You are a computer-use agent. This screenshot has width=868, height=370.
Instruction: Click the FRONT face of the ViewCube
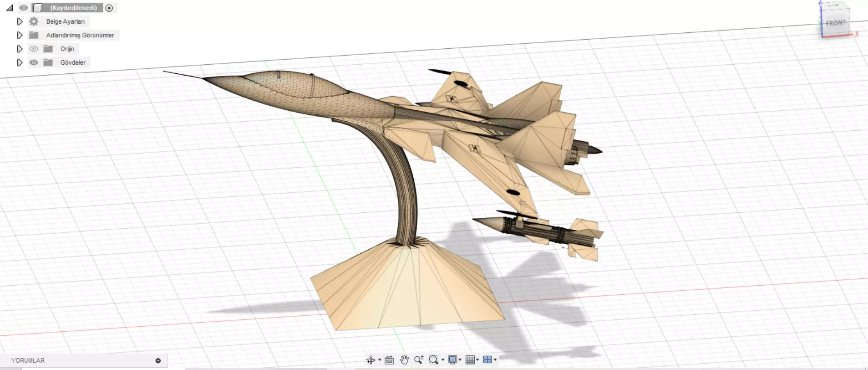(x=836, y=23)
